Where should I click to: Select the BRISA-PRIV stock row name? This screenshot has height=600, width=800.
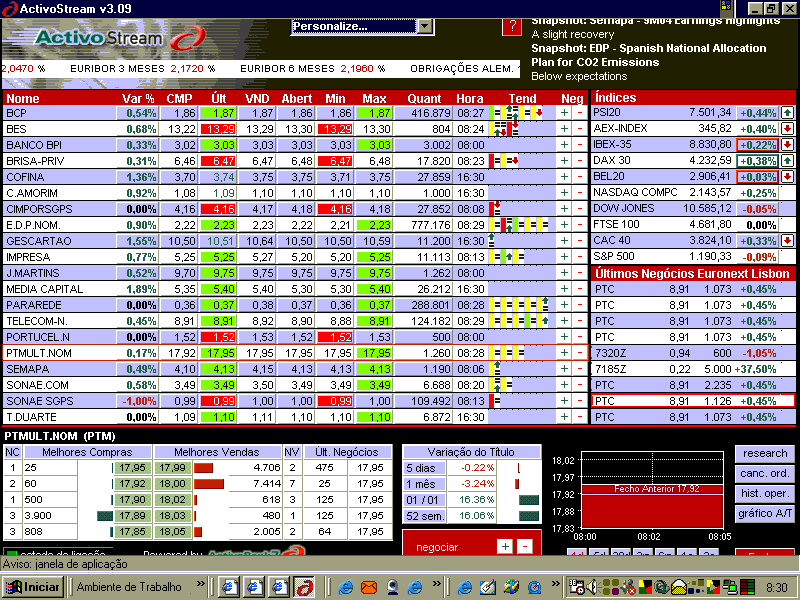tap(35, 161)
